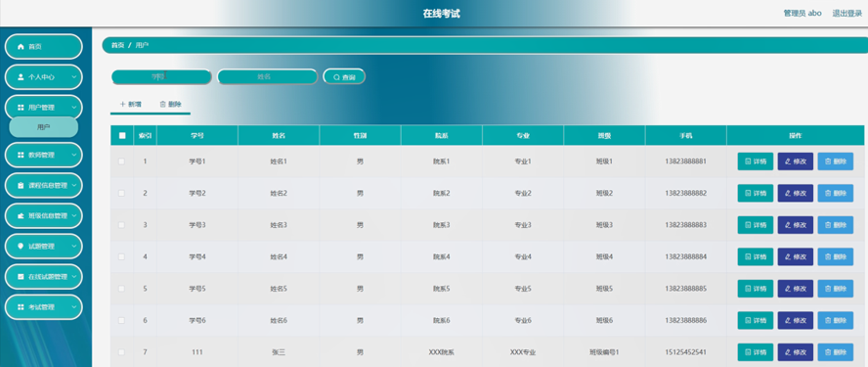Click 修改 button for 学号5 row

coord(796,289)
